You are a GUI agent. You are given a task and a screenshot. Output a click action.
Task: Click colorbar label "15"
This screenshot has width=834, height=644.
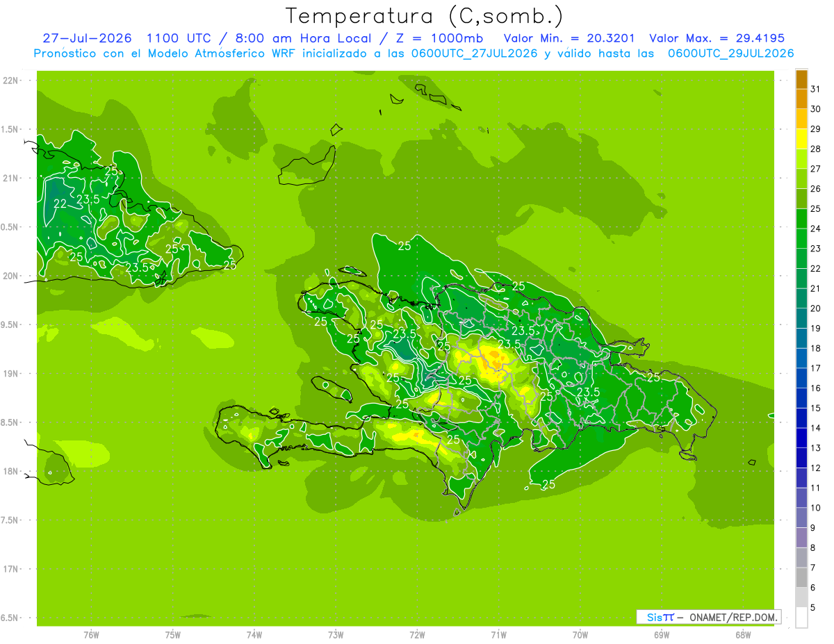point(816,408)
